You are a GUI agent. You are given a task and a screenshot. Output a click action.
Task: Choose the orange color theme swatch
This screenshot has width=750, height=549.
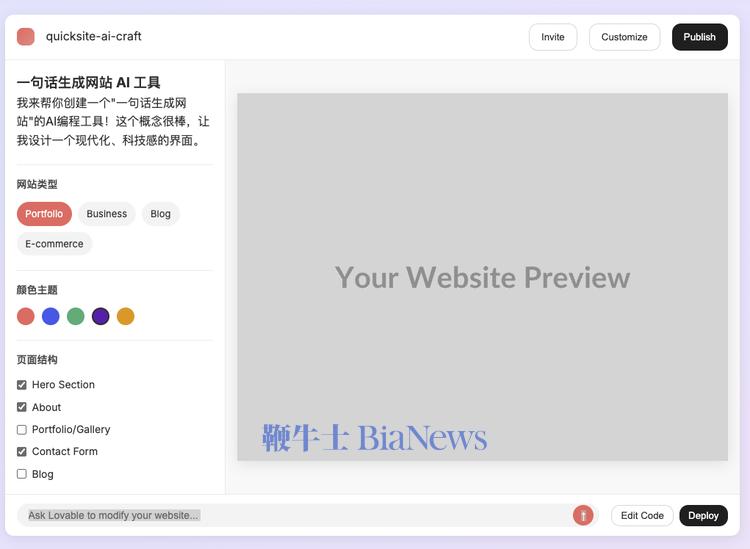point(125,316)
